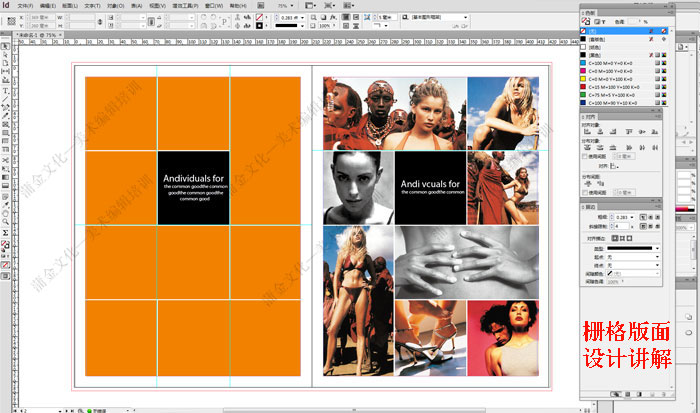Select the Free Transform tool
Viewport: 700px width, 413px height.
coord(5,169)
